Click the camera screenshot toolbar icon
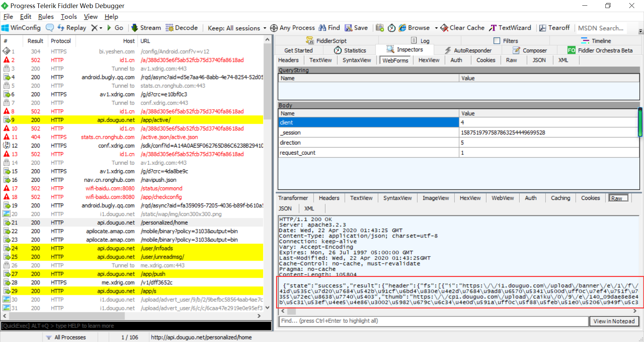 pyautogui.click(x=380, y=28)
